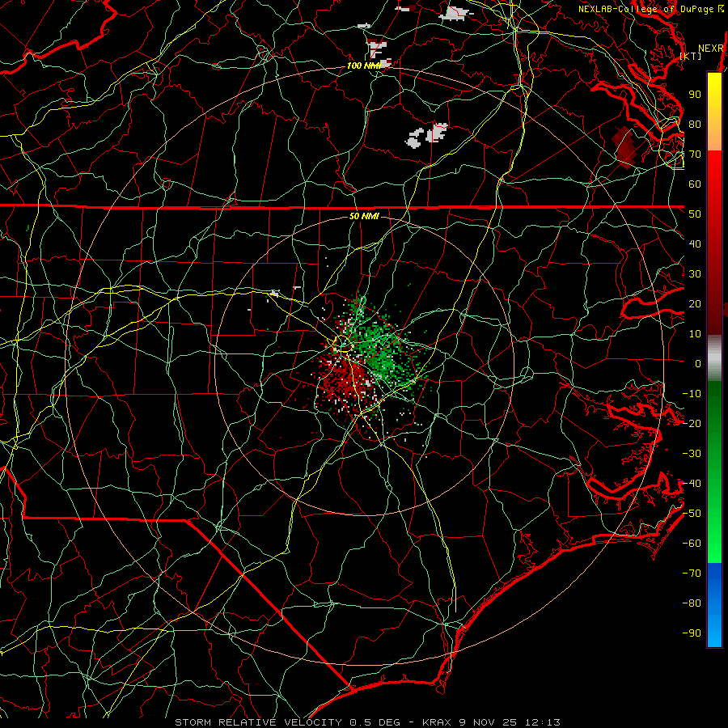Screen dimensions: 728x728
Task: Click the 40 tick label on the velocity scale
Action: [x=695, y=243]
